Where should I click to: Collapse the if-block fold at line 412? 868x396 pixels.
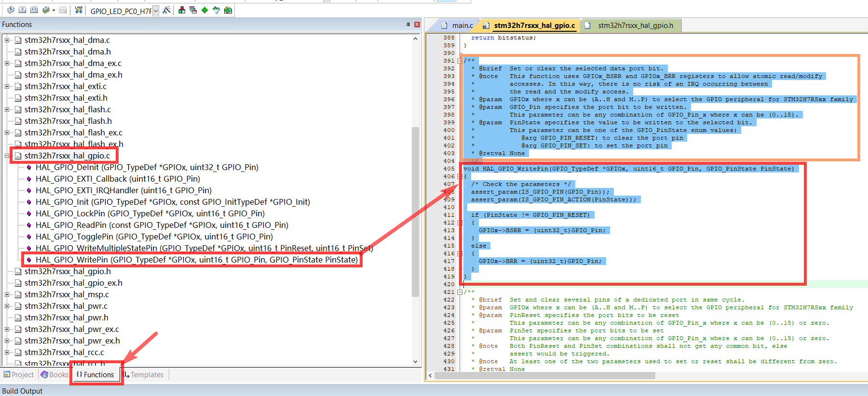(460, 223)
